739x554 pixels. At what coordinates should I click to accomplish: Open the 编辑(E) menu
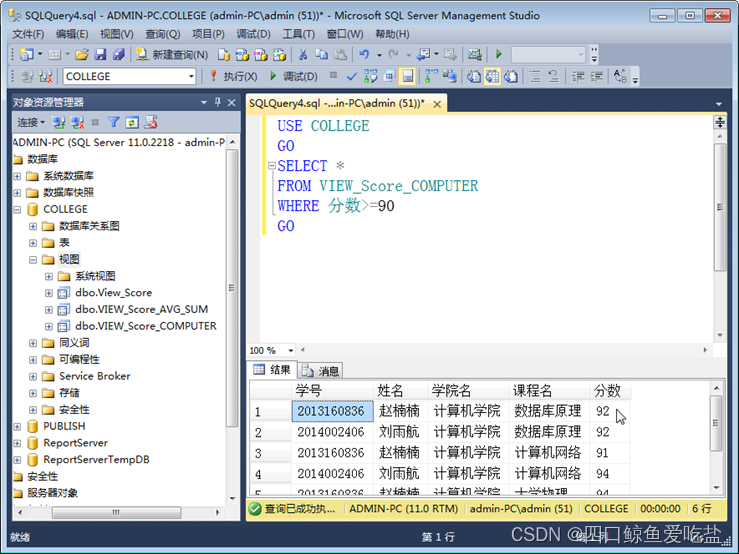point(72,34)
